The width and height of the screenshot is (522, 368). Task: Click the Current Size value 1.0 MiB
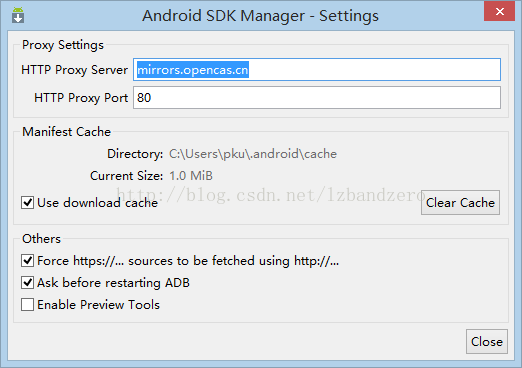[x=191, y=176]
